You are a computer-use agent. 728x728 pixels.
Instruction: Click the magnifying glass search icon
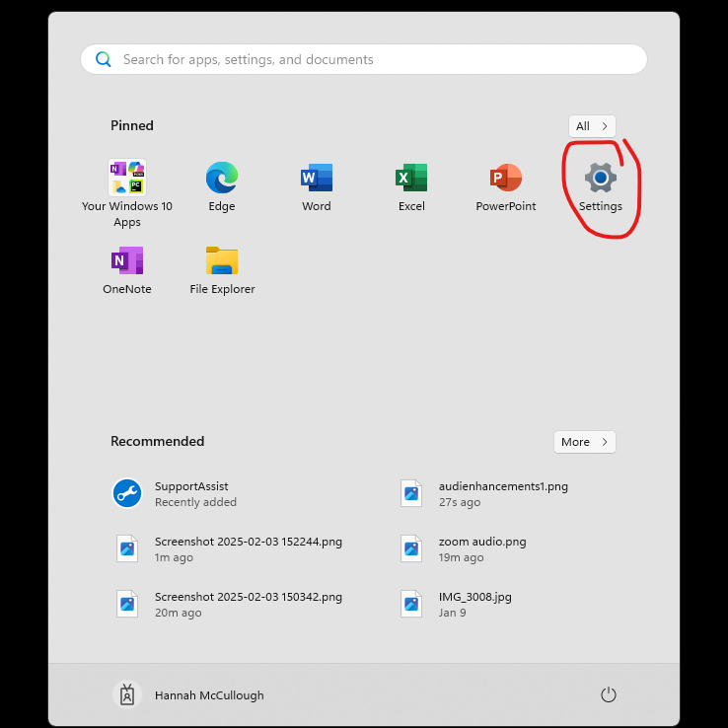[104, 59]
